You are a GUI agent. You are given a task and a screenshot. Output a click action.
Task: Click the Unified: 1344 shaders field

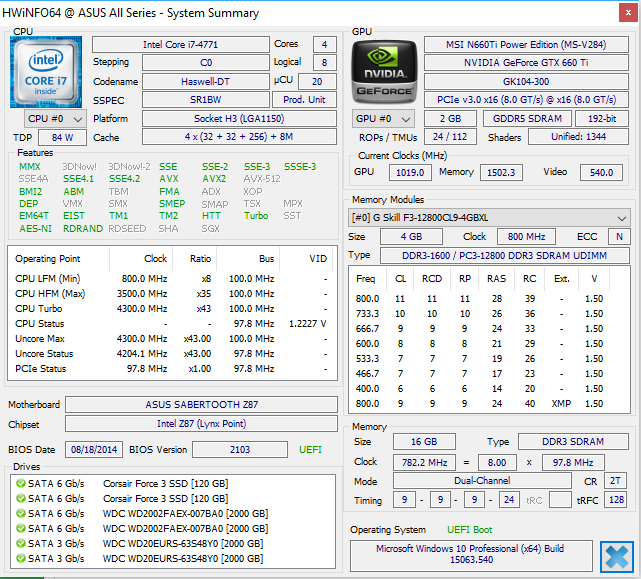coord(578,137)
